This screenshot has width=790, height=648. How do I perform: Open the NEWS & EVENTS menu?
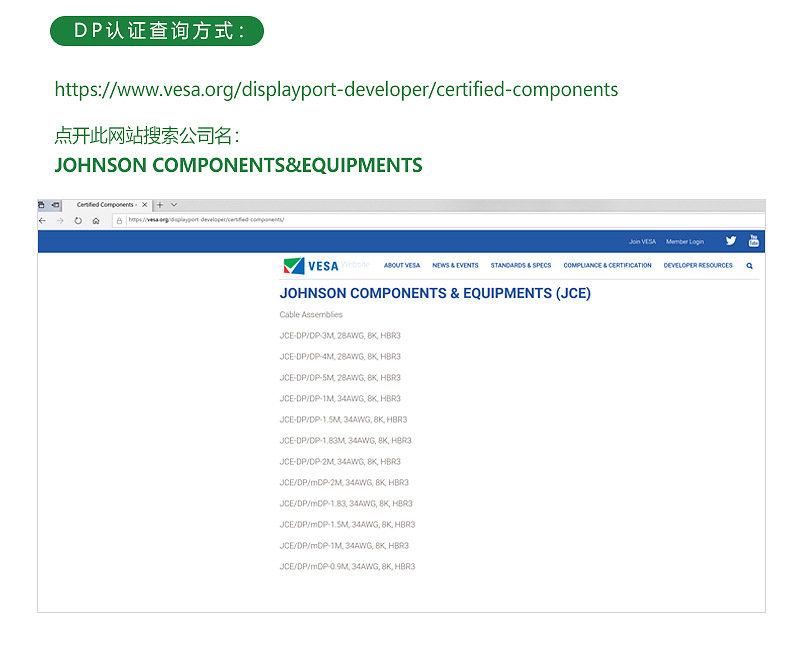pos(455,266)
